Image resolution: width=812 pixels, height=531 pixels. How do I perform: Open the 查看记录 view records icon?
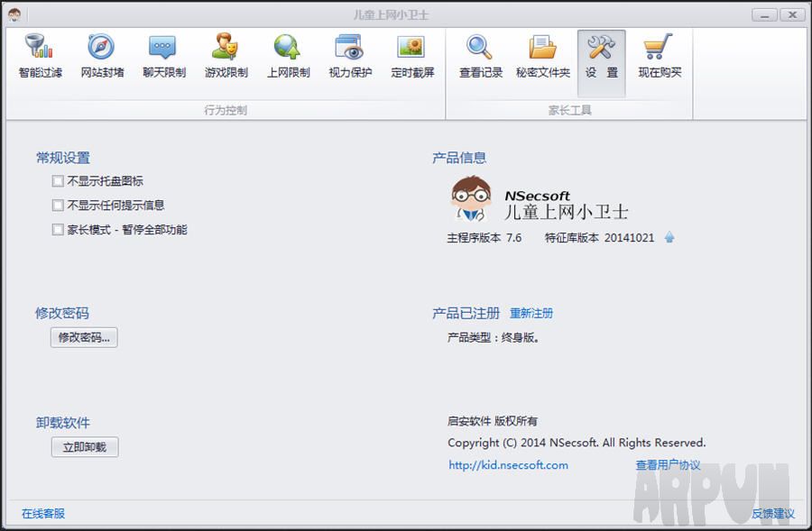[480, 56]
